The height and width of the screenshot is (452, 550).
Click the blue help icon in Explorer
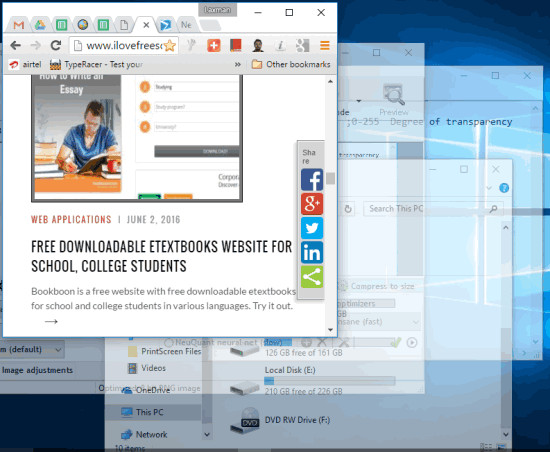tap(504, 188)
